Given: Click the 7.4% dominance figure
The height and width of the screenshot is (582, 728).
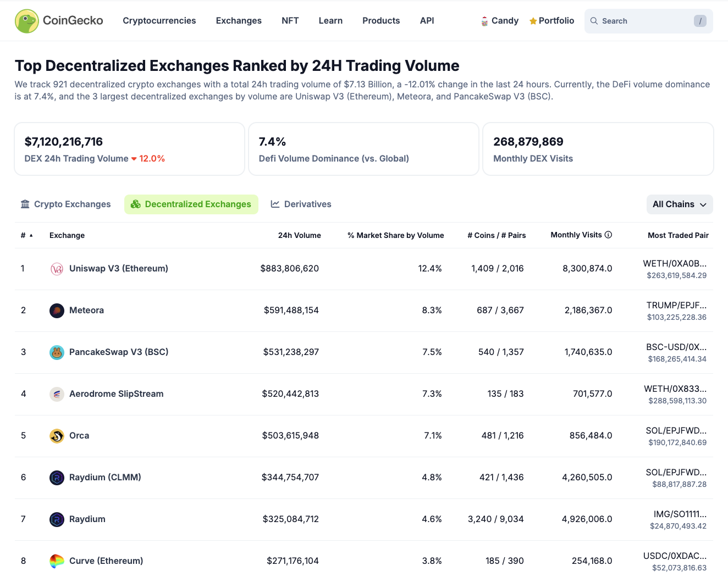Looking at the screenshot, I should (272, 142).
